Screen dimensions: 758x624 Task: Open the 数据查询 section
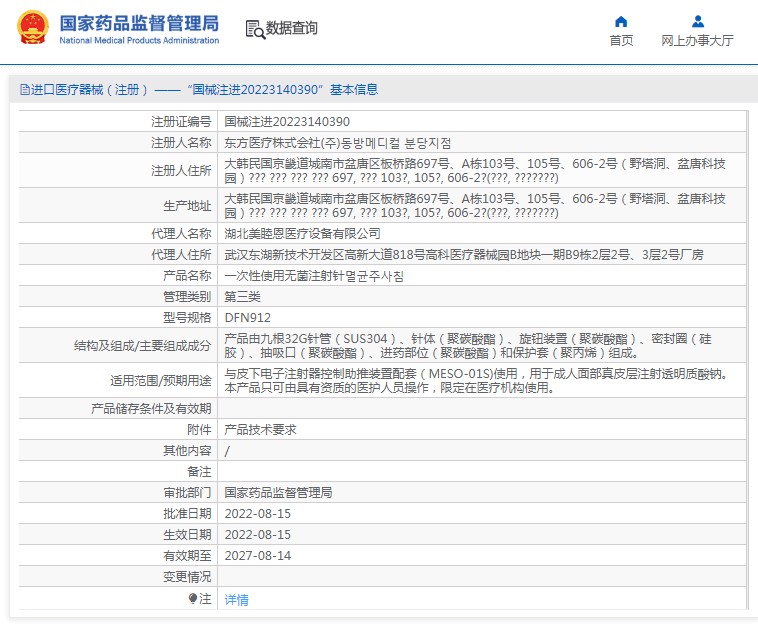(x=292, y=28)
